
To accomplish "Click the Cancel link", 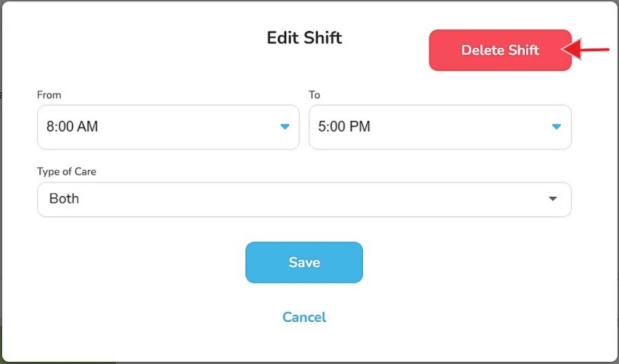I will [x=304, y=317].
